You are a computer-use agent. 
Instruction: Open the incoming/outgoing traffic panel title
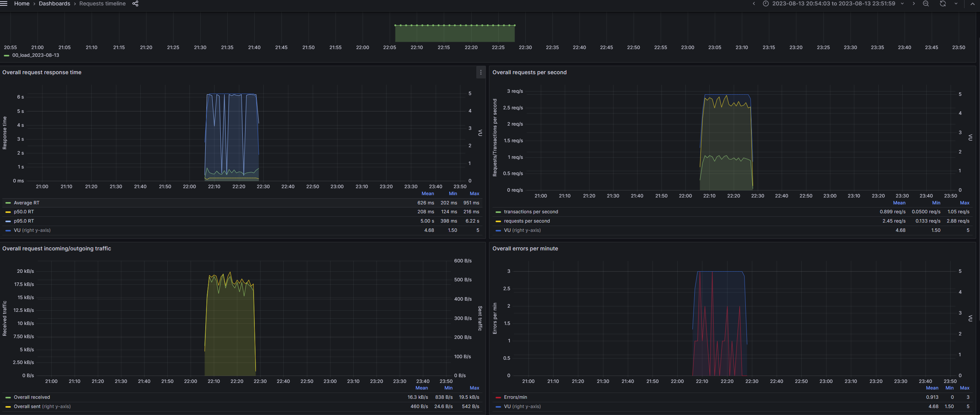(x=56, y=248)
